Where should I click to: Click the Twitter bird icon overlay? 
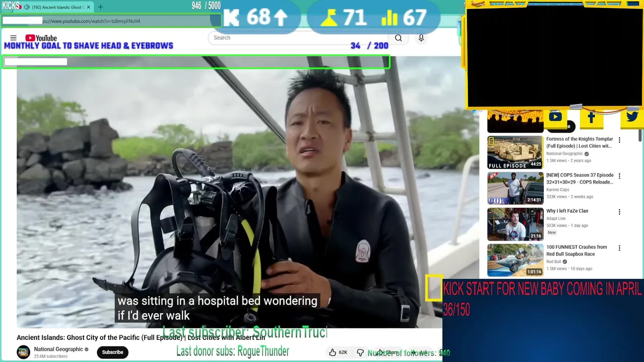(x=632, y=117)
